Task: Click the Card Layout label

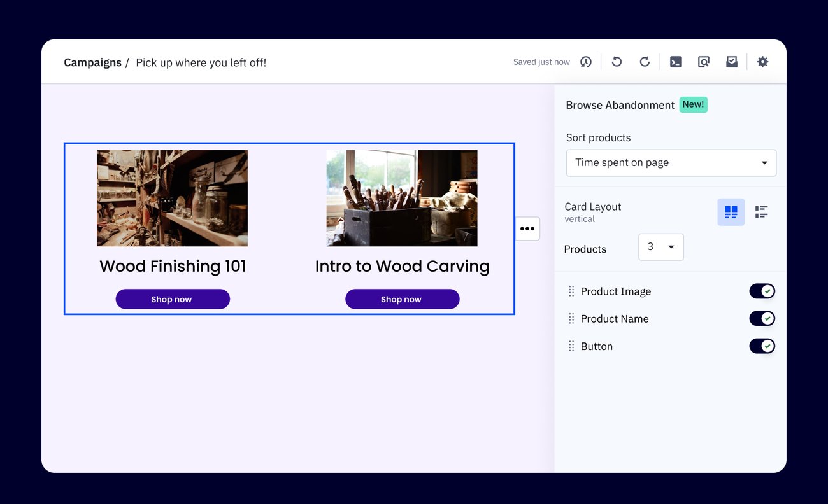Action: pyautogui.click(x=592, y=207)
